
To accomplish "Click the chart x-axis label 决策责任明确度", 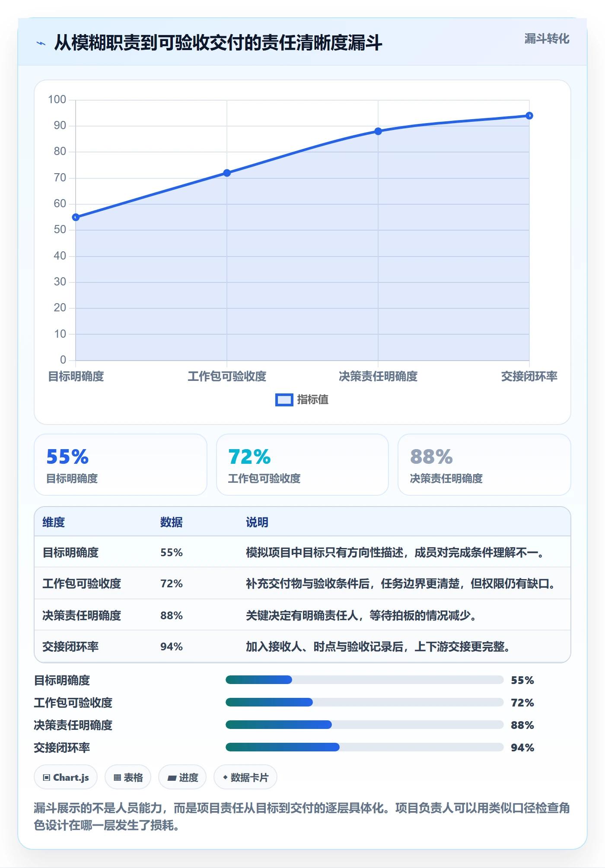I will 378,377.
